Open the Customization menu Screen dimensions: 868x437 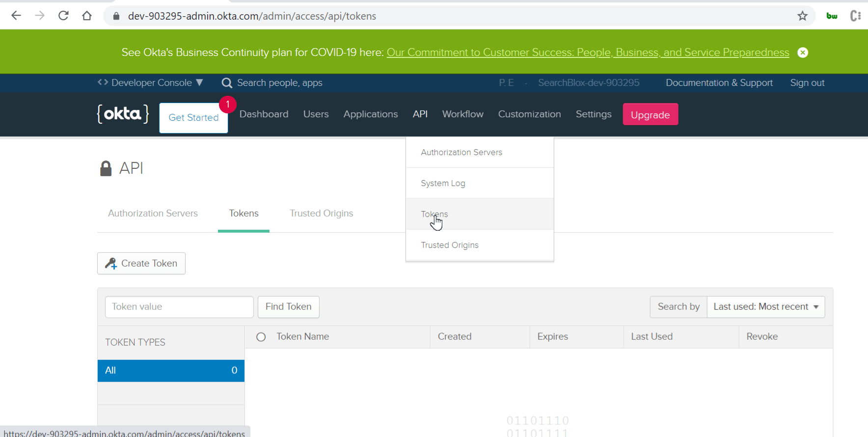[530, 114]
